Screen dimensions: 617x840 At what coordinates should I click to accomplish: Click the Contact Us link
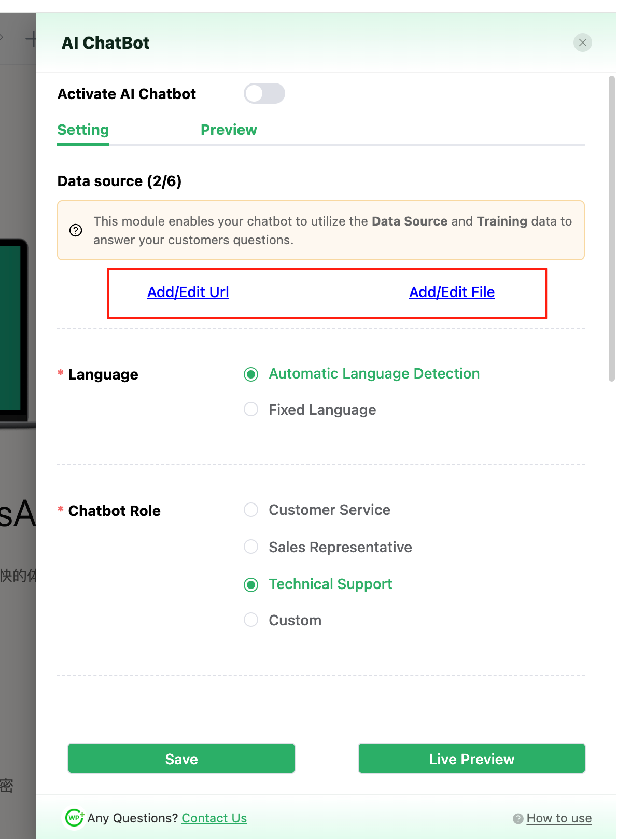[x=214, y=818]
